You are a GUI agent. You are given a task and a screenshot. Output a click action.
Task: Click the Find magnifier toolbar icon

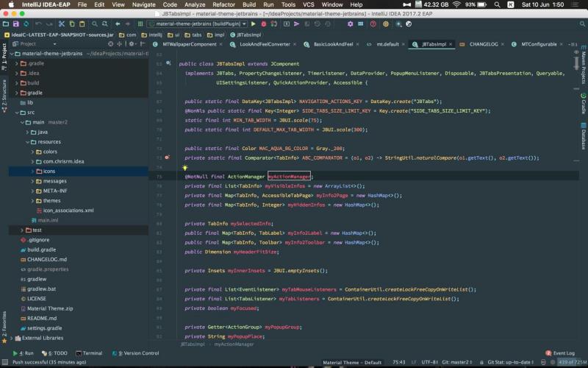(95, 24)
